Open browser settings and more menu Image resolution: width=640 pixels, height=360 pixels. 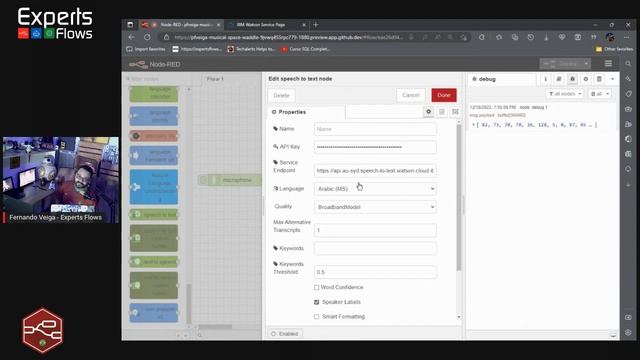point(627,37)
